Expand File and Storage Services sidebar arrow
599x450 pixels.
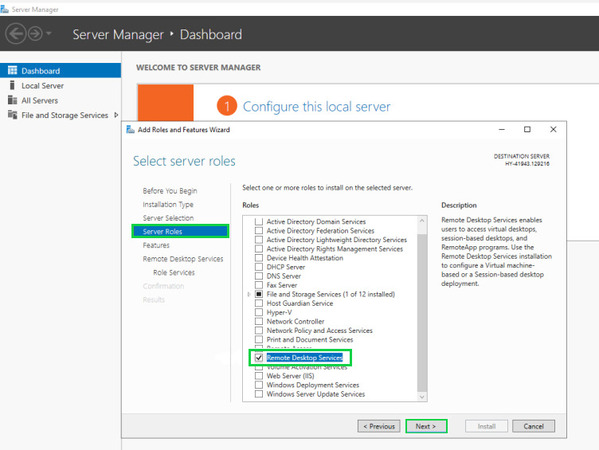point(116,115)
